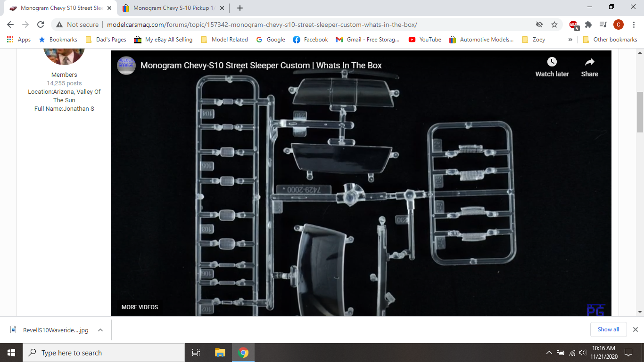The height and width of the screenshot is (362, 644).
Task: Click the Chrome taskbar icon
Action: click(243, 353)
